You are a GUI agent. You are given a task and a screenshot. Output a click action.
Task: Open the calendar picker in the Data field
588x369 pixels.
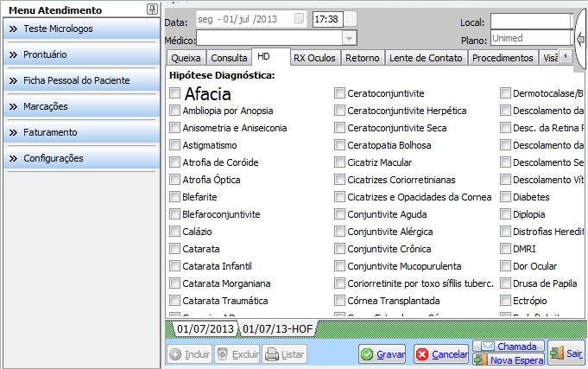coord(299,19)
